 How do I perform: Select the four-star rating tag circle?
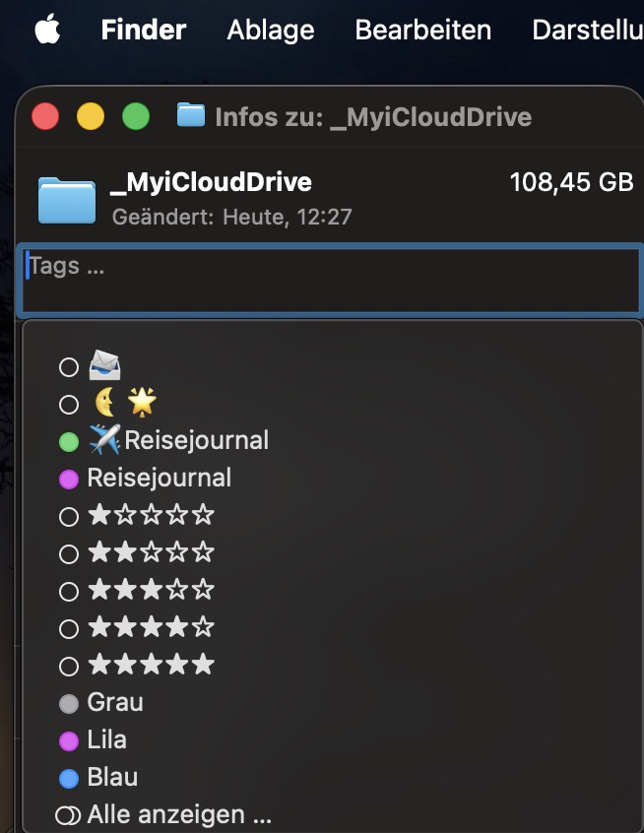click(x=69, y=629)
